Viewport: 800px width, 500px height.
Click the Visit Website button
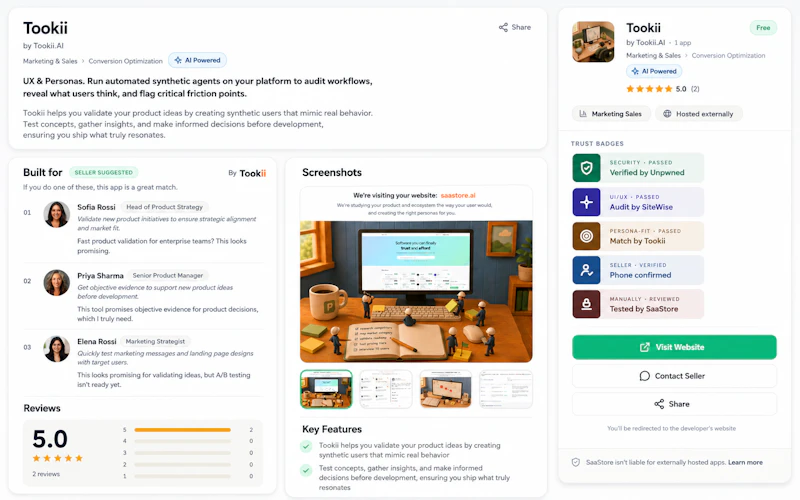tap(674, 347)
